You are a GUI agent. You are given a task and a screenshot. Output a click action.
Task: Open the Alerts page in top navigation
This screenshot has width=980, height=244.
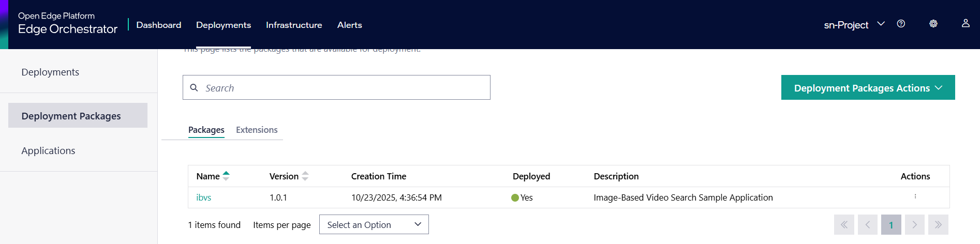(349, 25)
